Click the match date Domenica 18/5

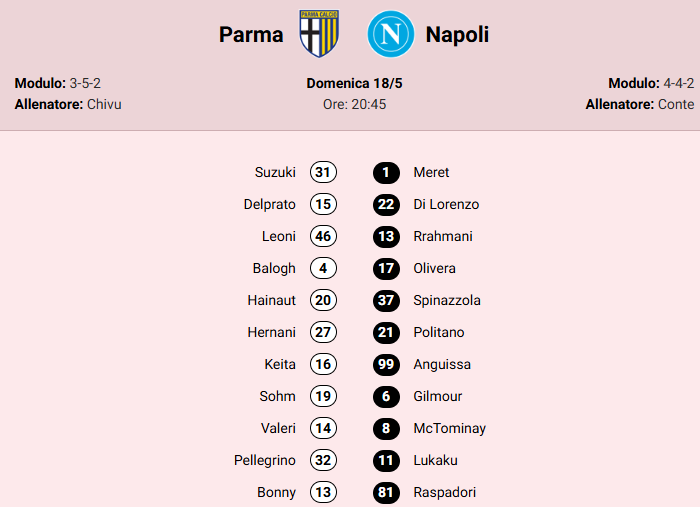[354, 83]
